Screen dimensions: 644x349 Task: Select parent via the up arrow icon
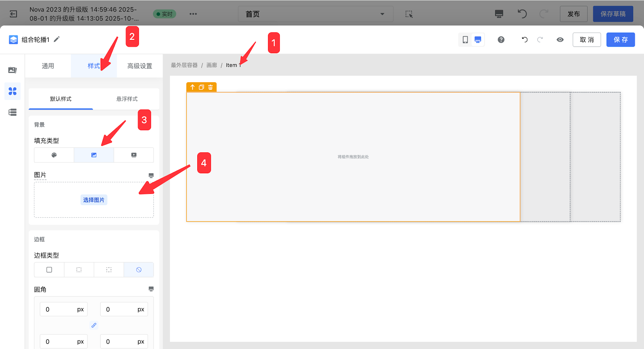pyautogui.click(x=192, y=87)
